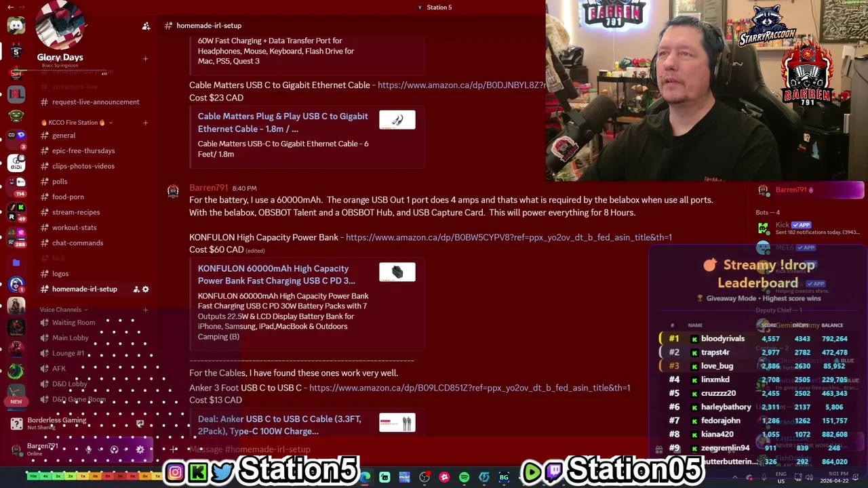Open Amazon link for Cable Matters Ethernet cable

461,85
